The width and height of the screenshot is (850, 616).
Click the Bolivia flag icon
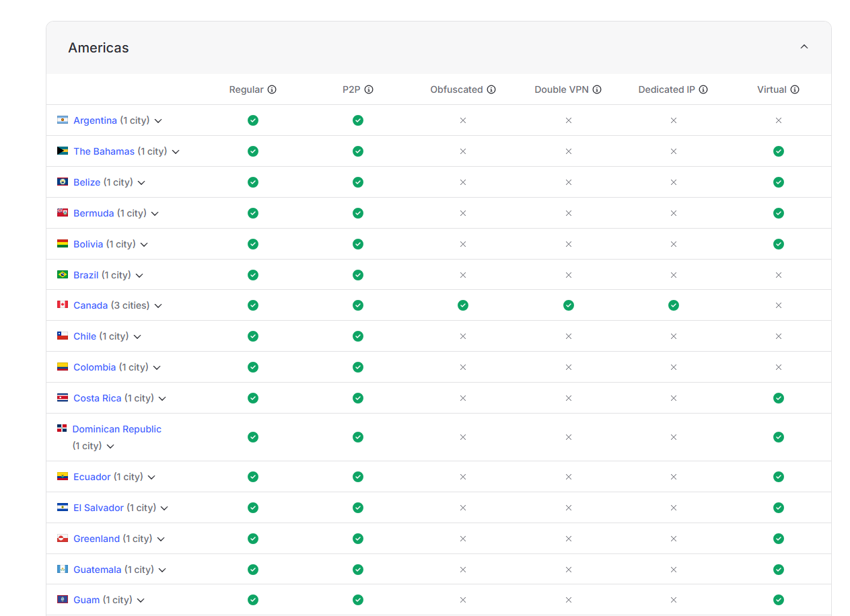[x=63, y=243]
